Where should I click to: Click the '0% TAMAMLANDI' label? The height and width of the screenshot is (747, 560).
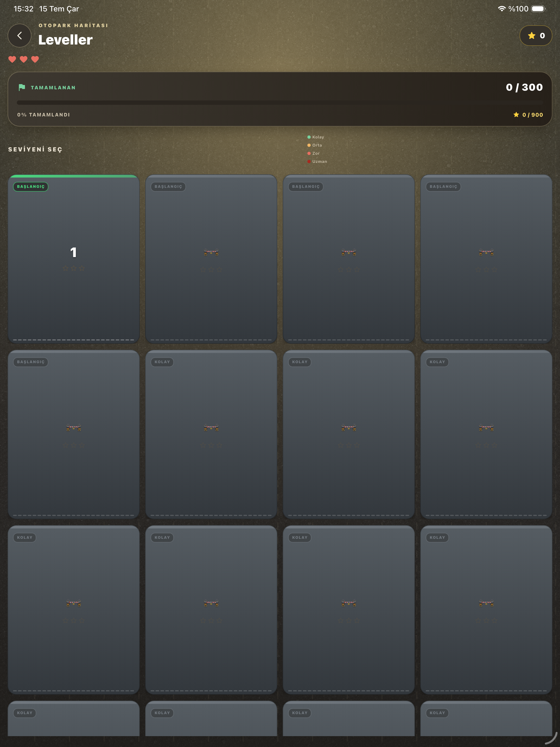43,115
